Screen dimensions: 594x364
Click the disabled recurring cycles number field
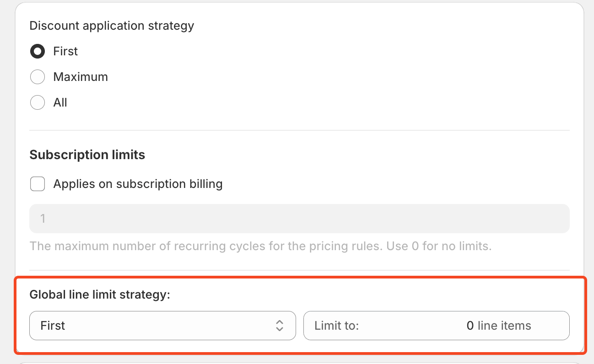coord(299,219)
